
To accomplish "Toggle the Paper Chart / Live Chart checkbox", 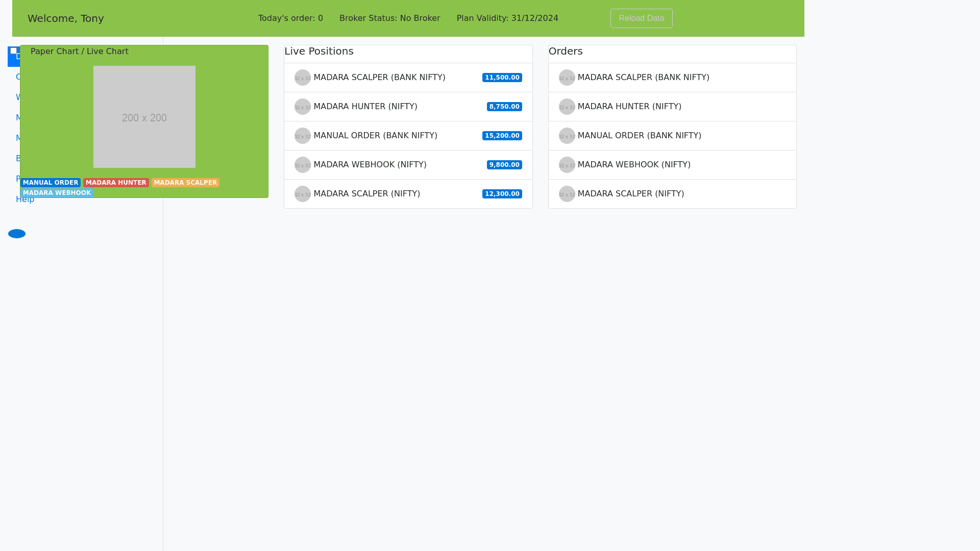I will click(x=14, y=51).
